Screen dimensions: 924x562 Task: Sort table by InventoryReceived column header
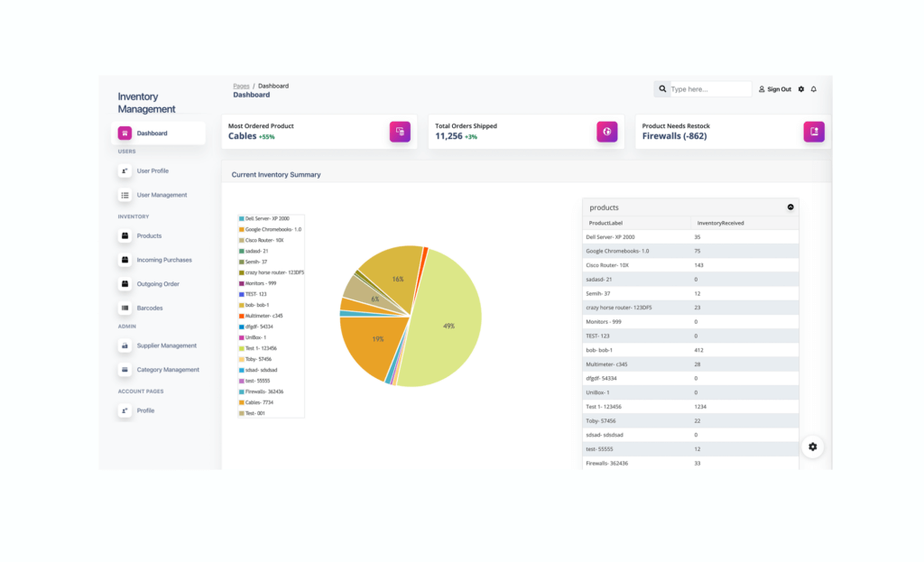click(720, 224)
